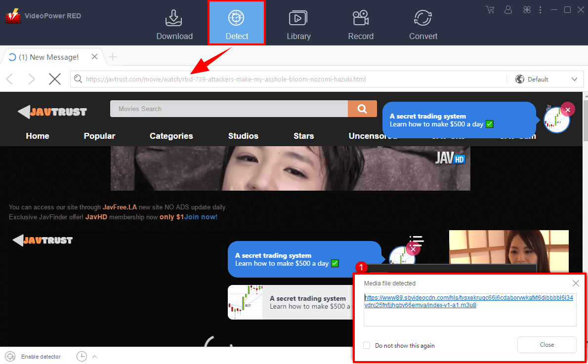Click the magnifier icon in address bar

(78, 79)
